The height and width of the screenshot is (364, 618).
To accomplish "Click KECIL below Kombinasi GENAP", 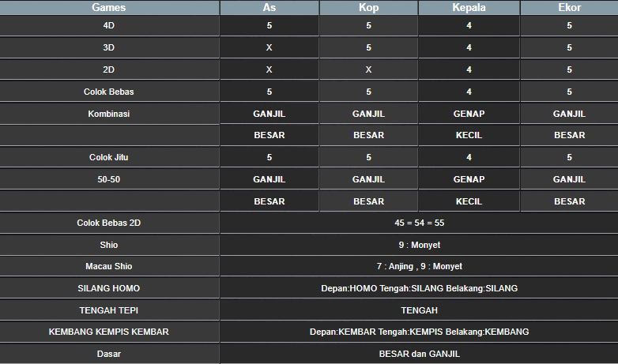I will [469, 135].
